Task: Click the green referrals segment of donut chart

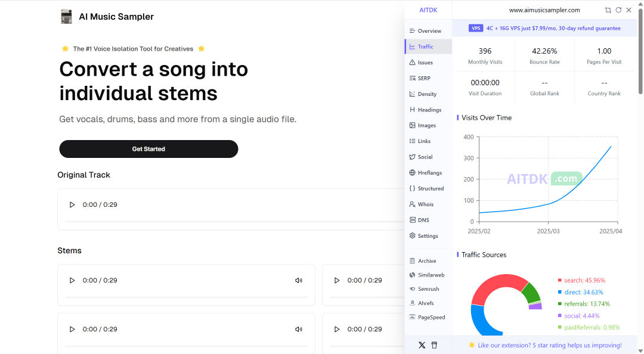Action: click(531, 293)
